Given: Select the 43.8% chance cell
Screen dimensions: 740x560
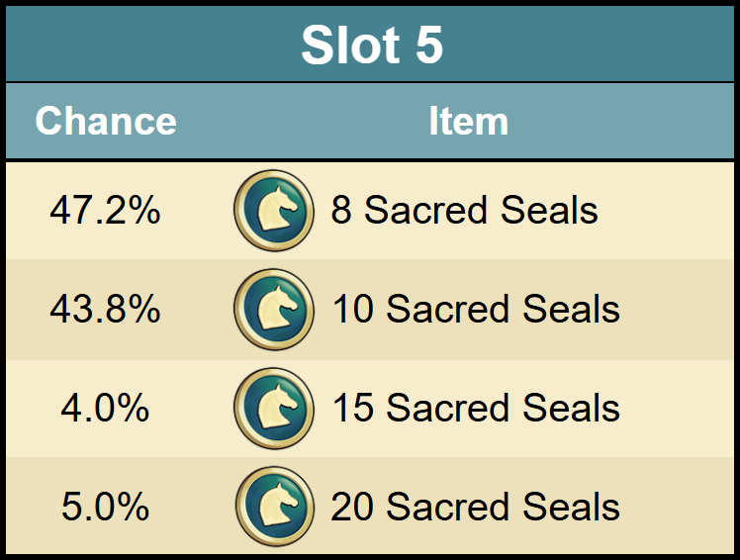Looking at the screenshot, I should coord(105,310).
